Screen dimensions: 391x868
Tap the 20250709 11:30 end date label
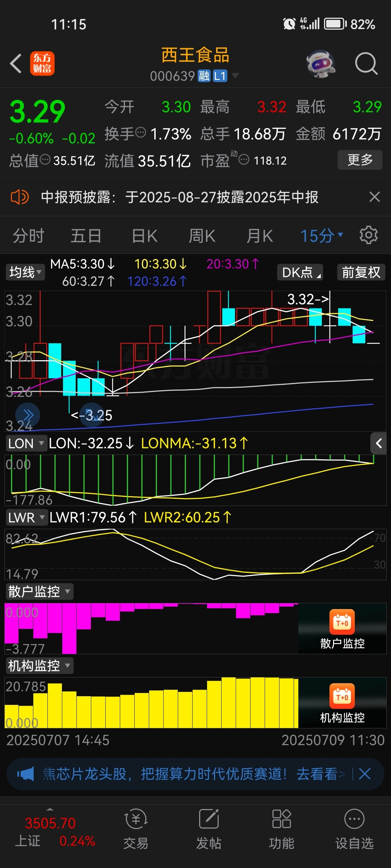[x=333, y=740]
